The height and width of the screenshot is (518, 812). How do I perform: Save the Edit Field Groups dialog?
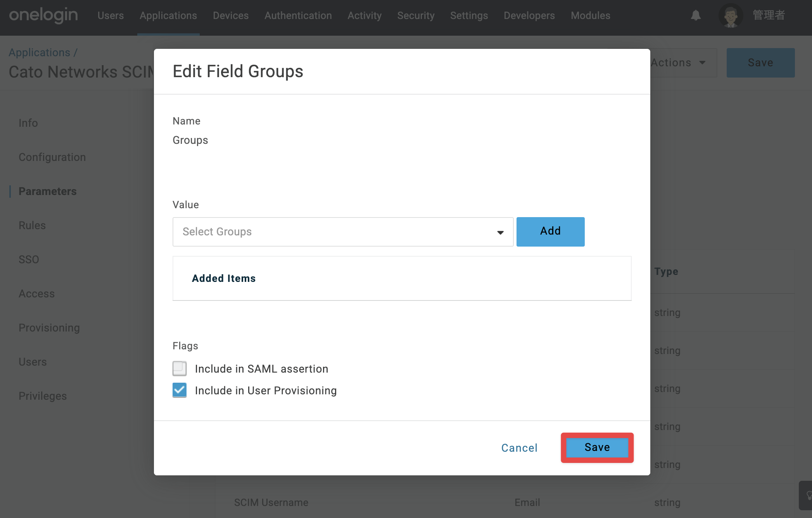coord(597,447)
